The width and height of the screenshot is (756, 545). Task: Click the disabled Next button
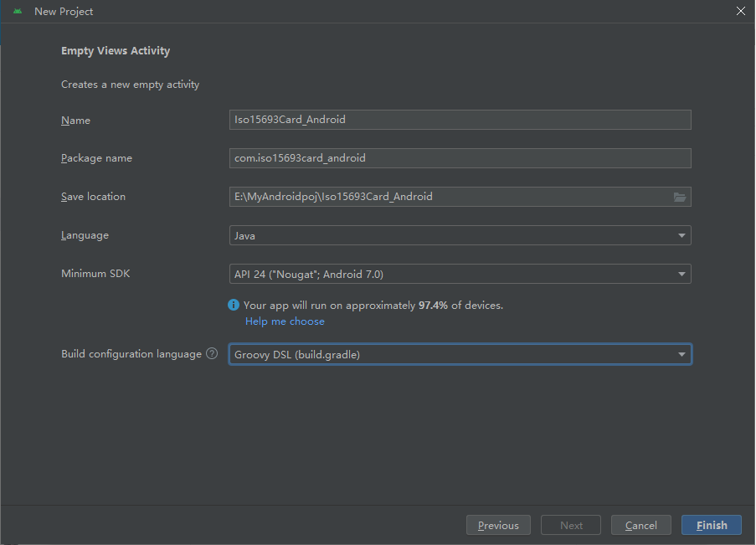tap(571, 525)
